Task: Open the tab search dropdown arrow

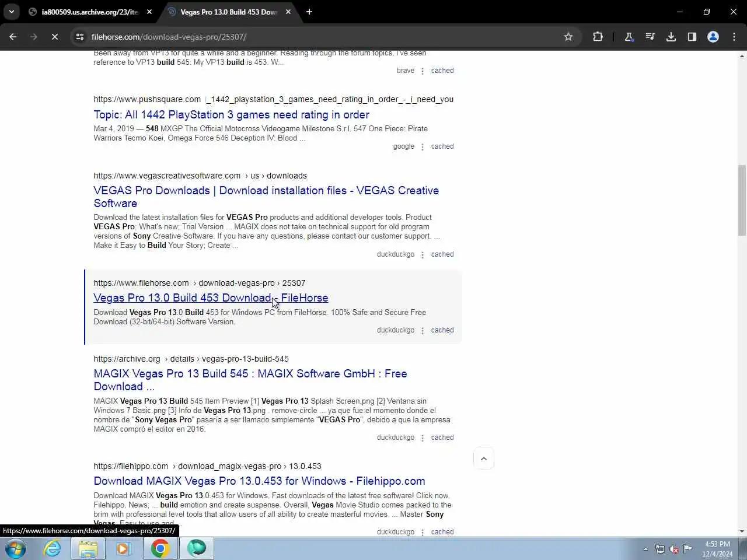Action: pos(12,12)
